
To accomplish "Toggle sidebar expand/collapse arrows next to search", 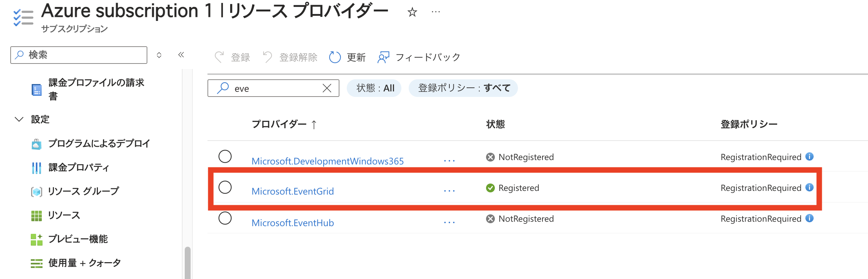I will pos(159,55).
